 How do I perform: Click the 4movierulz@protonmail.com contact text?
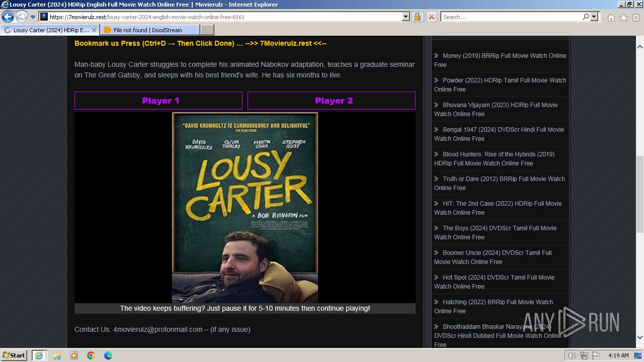click(157, 329)
